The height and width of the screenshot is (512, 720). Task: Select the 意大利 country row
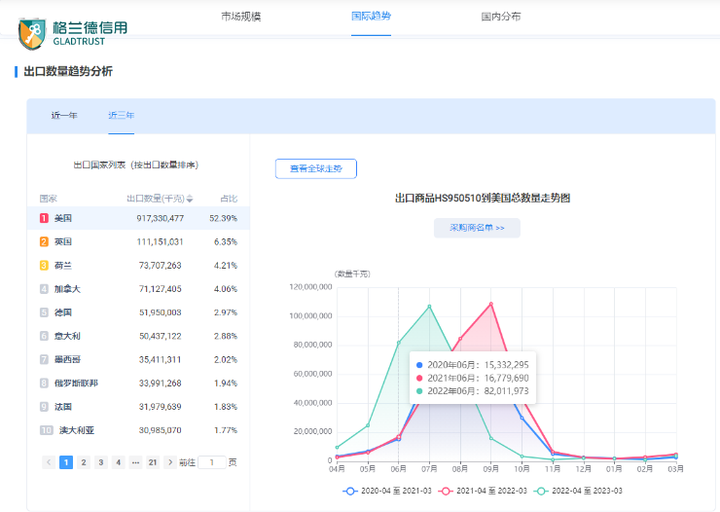click(x=138, y=336)
